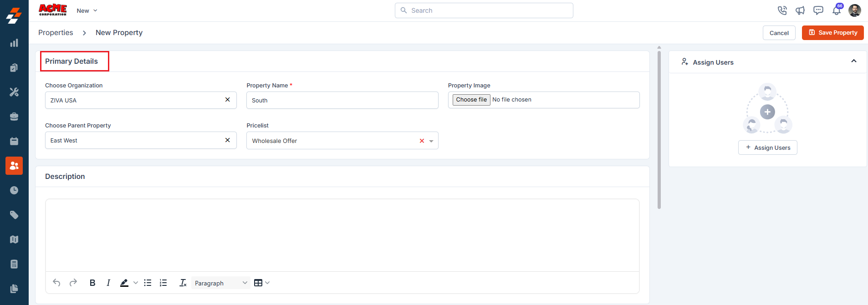Click Save Property button
This screenshot has height=305, width=868.
click(x=833, y=33)
